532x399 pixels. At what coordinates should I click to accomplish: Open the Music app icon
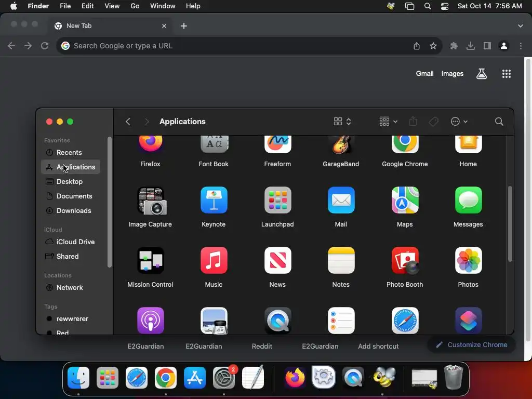tap(214, 260)
